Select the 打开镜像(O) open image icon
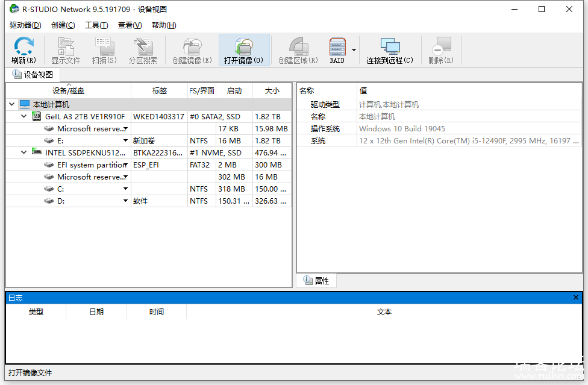The image size is (588, 385). (243, 49)
